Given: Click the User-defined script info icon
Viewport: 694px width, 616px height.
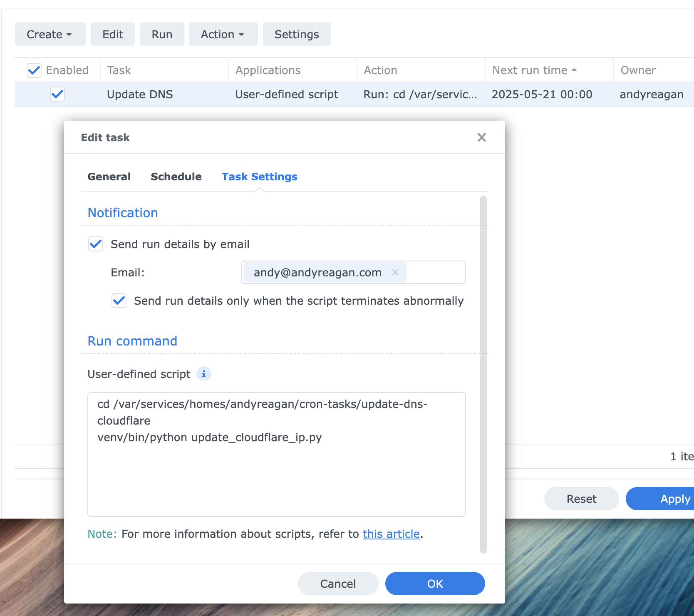Looking at the screenshot, I should (x=204, y=374).
